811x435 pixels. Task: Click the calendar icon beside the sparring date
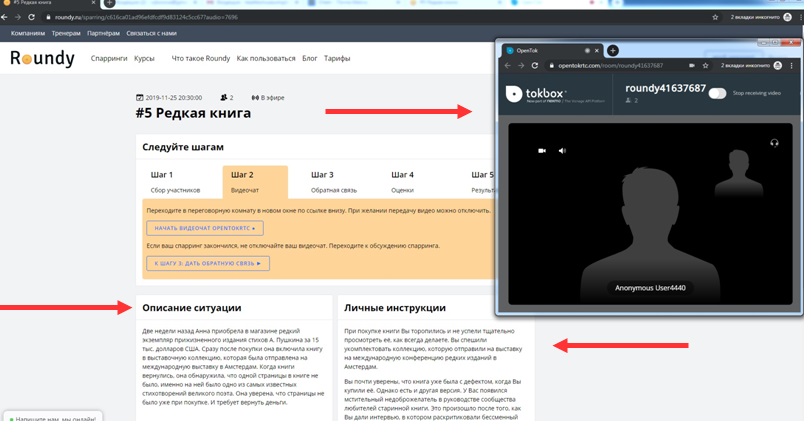pos(139,97)
